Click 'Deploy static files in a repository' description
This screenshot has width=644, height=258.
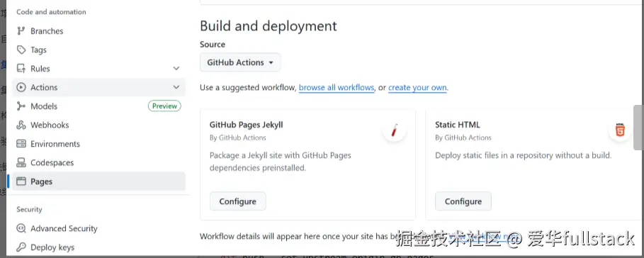(x=524, y=156)
